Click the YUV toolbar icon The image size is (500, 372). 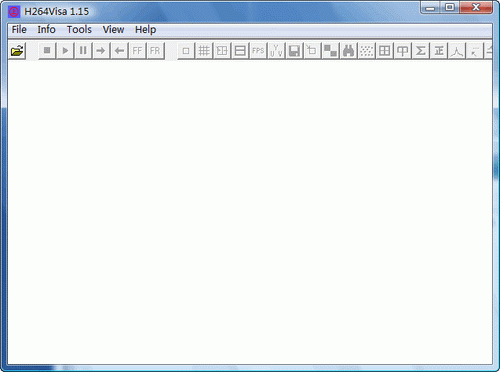276,51
